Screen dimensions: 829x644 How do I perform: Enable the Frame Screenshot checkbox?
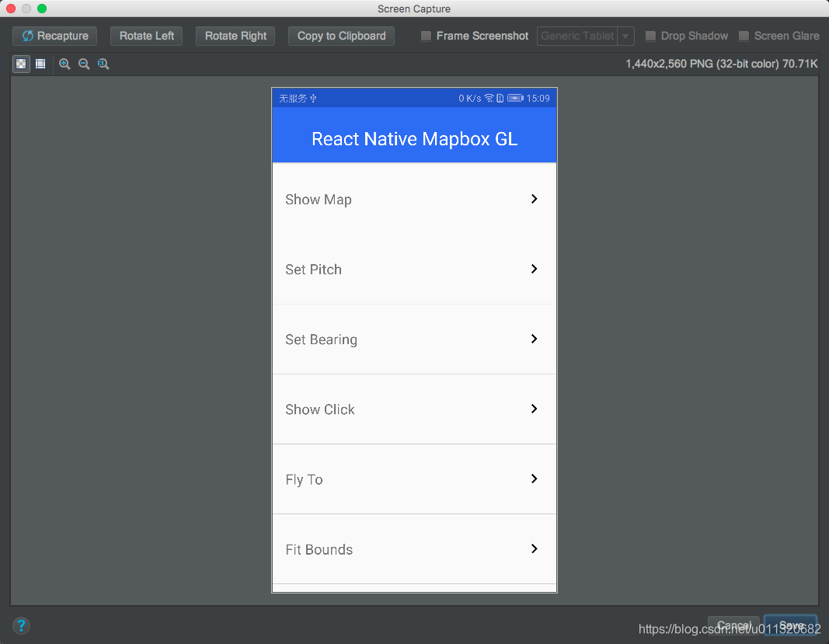426,36
